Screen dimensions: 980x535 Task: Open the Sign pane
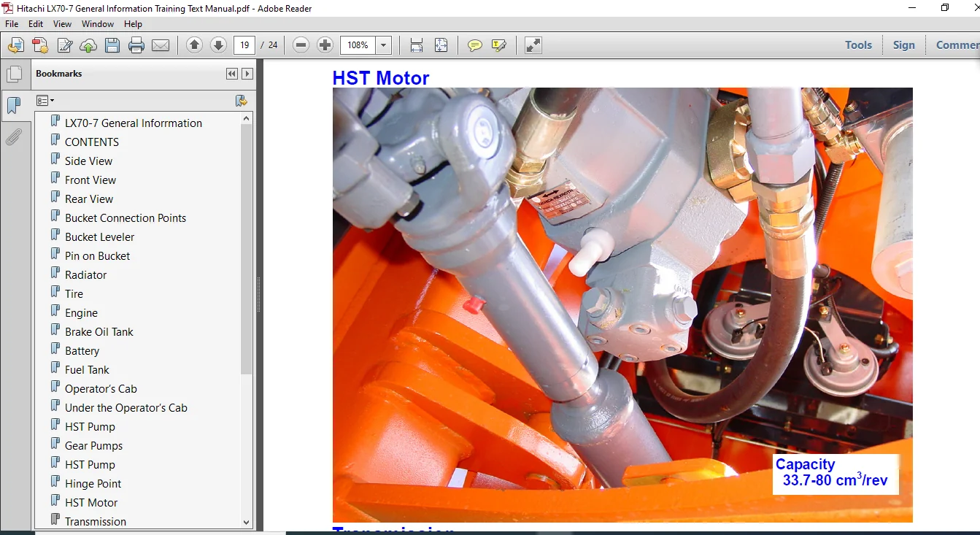click(x=903, y=45)
